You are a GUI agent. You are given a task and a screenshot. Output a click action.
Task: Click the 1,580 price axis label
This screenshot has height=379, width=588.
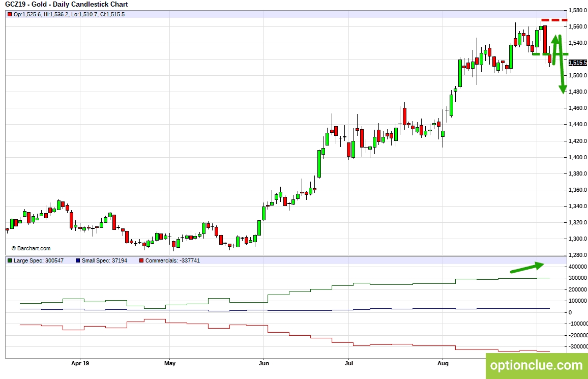click(577, 10)
